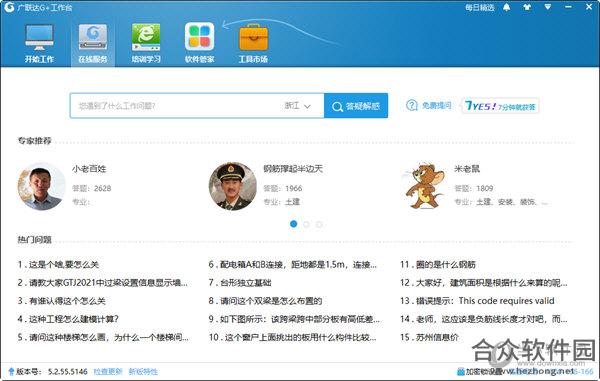Screen dimensions: 600x381
Task: Select second expert carousel page dot
Action: (x=306, y=224)
